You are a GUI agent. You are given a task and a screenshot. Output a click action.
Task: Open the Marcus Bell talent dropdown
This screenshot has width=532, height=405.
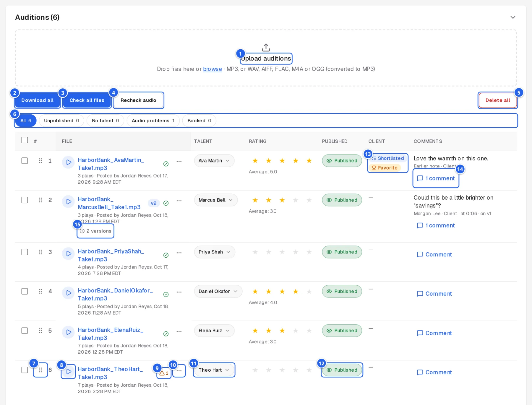coord(216,200)
